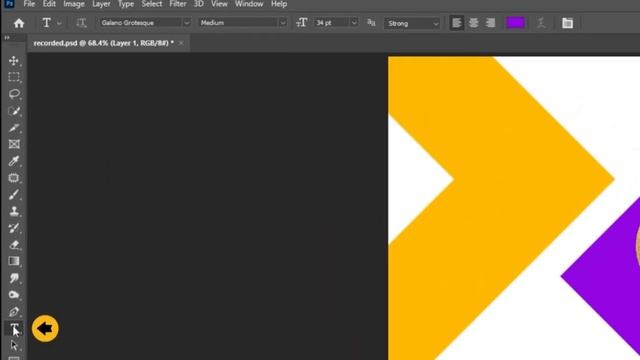Open the Window menu
The width and height of the screenshot is (640, 360).
(249, 4)
